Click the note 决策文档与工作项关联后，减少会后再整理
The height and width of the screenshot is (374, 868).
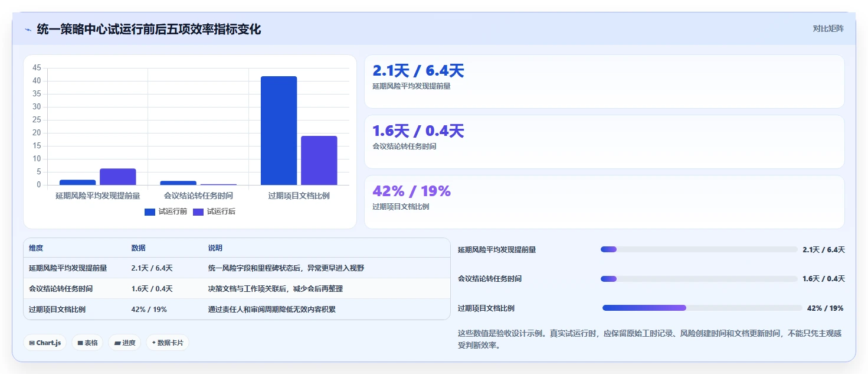pos(276,289)
